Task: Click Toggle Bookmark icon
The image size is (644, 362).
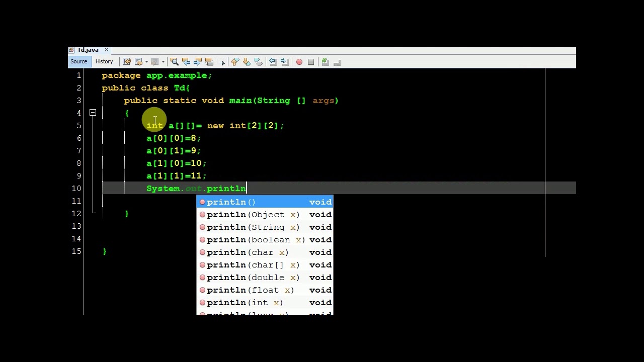Action: (x=258, y=62)
